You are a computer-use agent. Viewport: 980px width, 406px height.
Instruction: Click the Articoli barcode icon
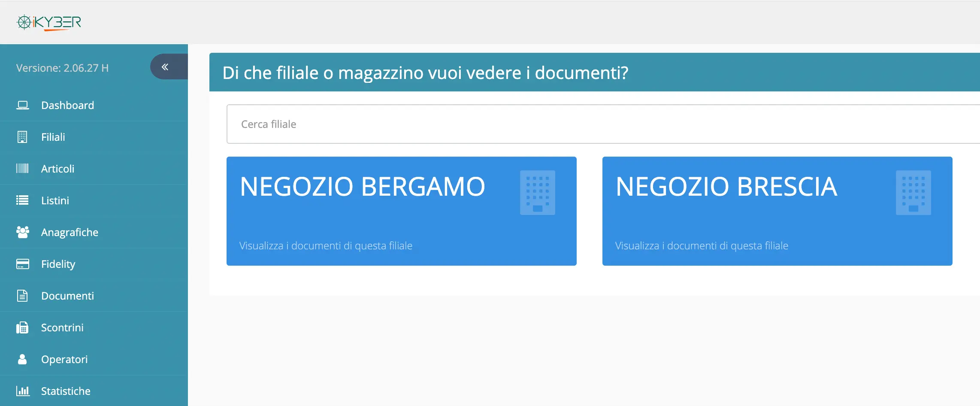click(x=22, y=168)
